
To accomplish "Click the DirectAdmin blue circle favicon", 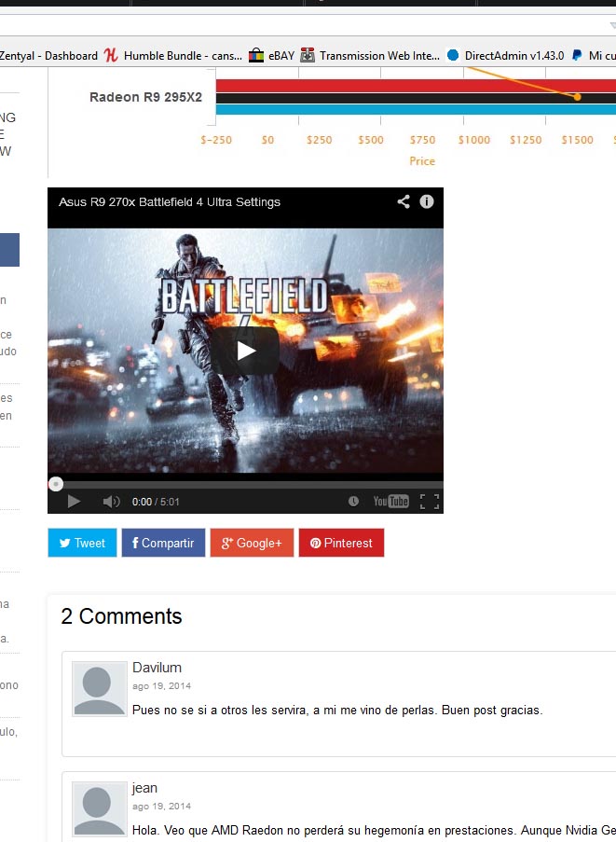I will point(453,55).
